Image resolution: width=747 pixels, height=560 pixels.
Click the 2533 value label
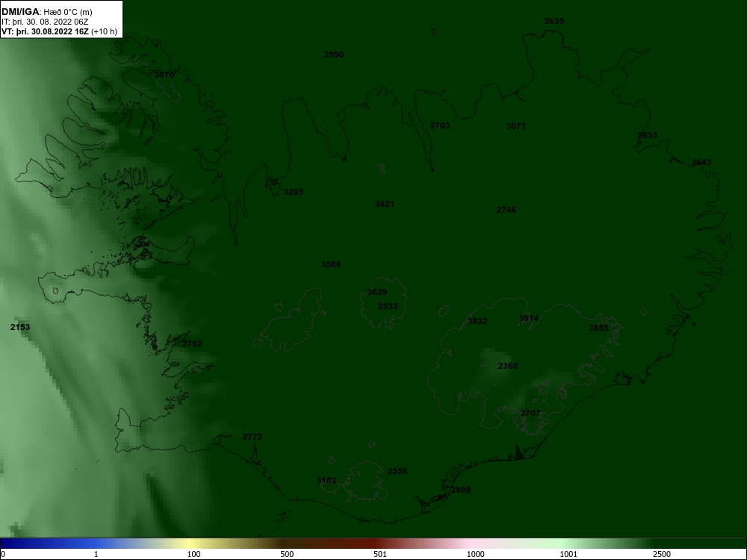coord(387,307)
